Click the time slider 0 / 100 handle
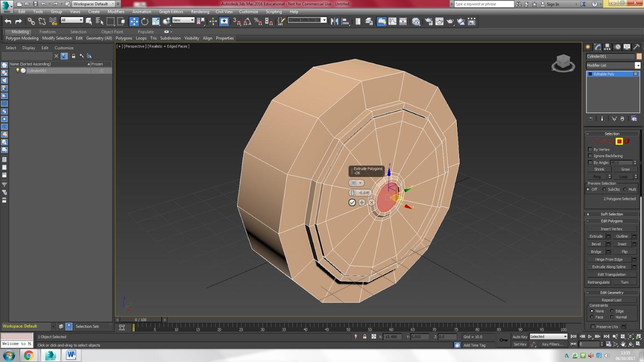Screen dimensions: 644x362 [140, 320]
